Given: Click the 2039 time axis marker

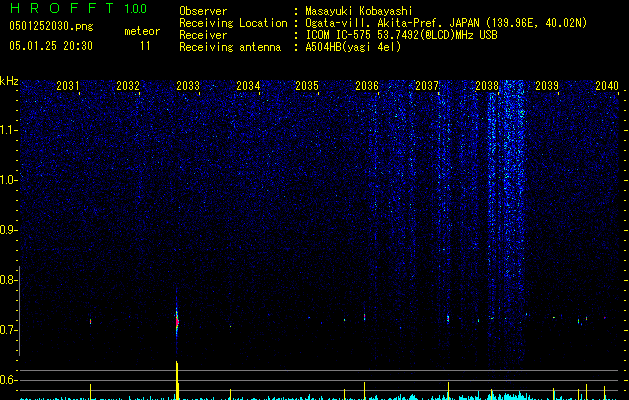Looking at the screenshot, I should click(547, 86).
